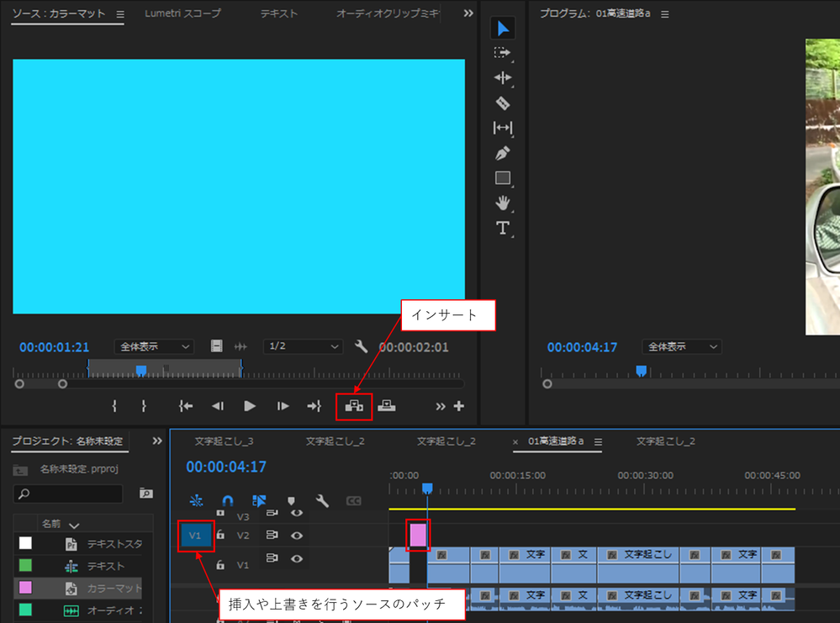Open the 1/2 playback resolution dropdown
The height and width of the screenshot is (623, 840).
(x=303, y=346)
